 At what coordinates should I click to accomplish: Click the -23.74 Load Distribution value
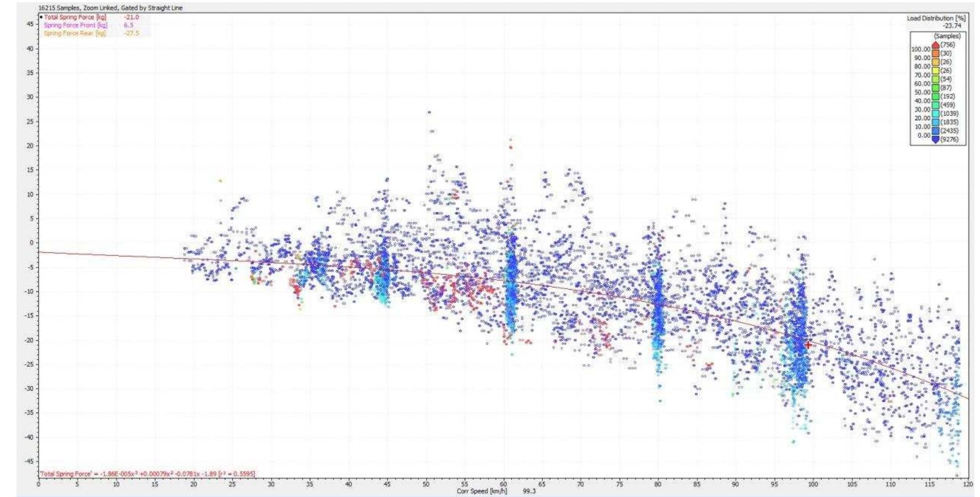tap(951, 26)
